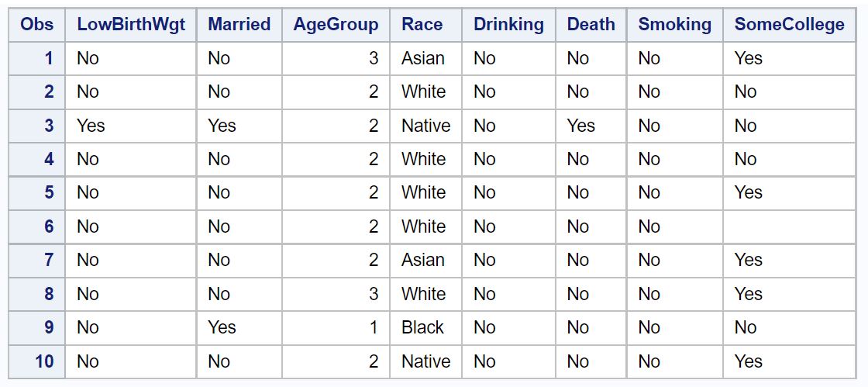The image size is (868, 387).
Task: Select the Yes Married cell in row 9
Action: (239, 328)
